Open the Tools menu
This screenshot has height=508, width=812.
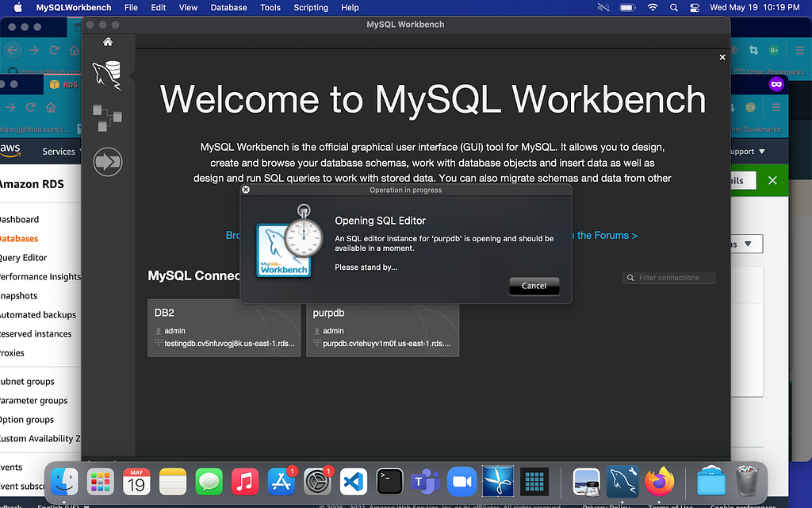270,7
